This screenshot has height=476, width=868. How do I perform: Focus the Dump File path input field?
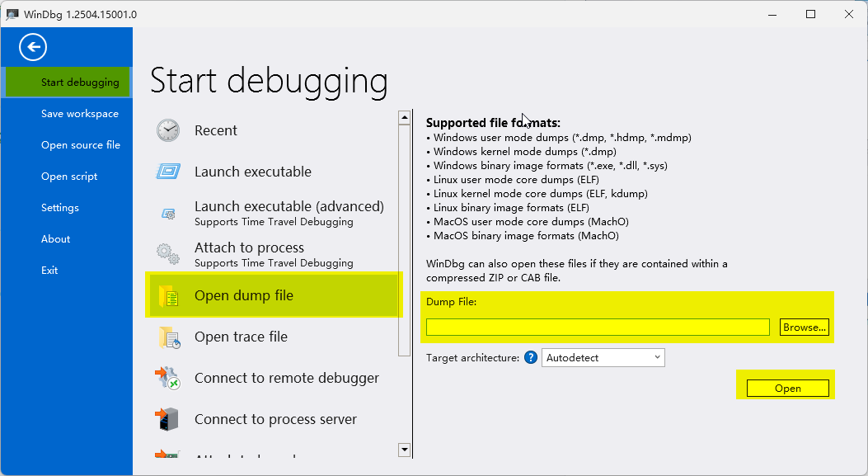click(598, 327)
